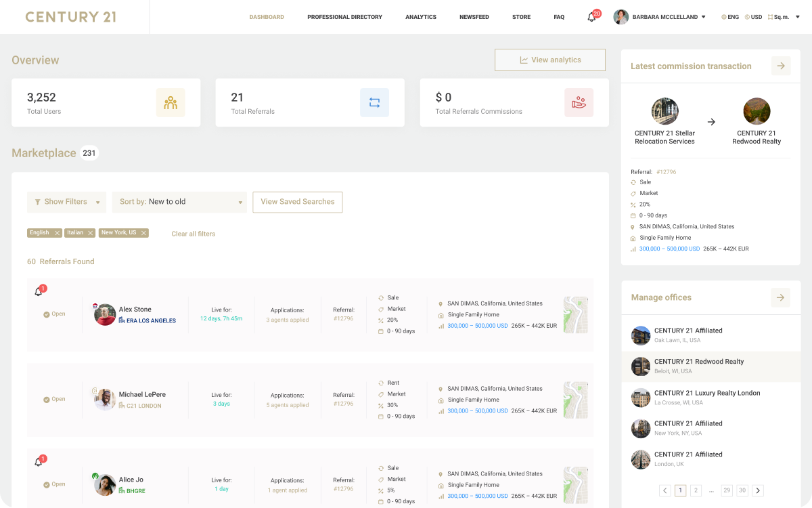The image size is (812, 508).
Task: Select CENTURY 21 Affiliated London, UK office
Action: pos(711,459)
